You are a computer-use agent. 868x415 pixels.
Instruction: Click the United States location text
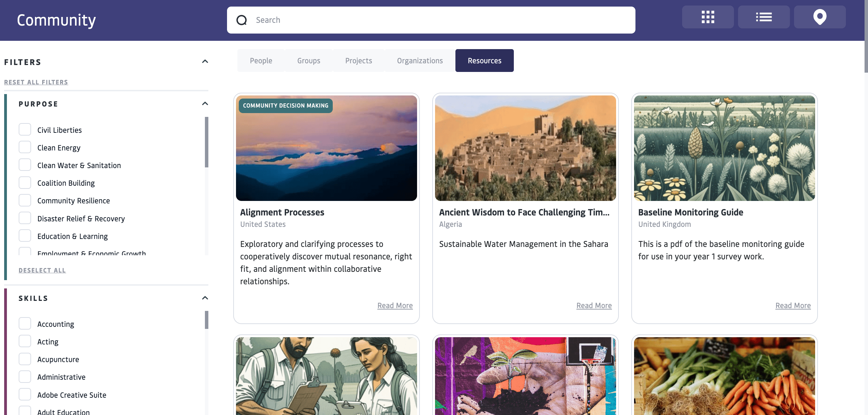[x=263, y=224]
